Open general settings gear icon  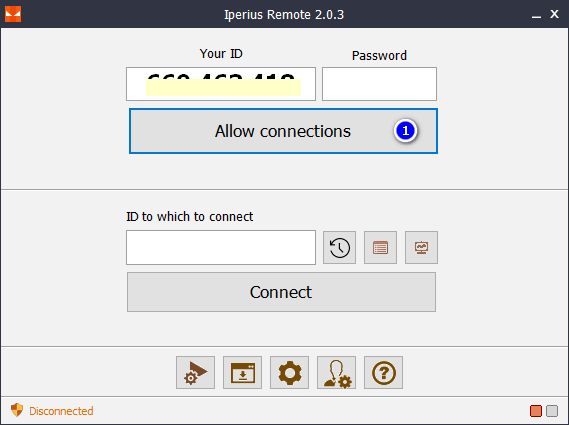point(290,372)
